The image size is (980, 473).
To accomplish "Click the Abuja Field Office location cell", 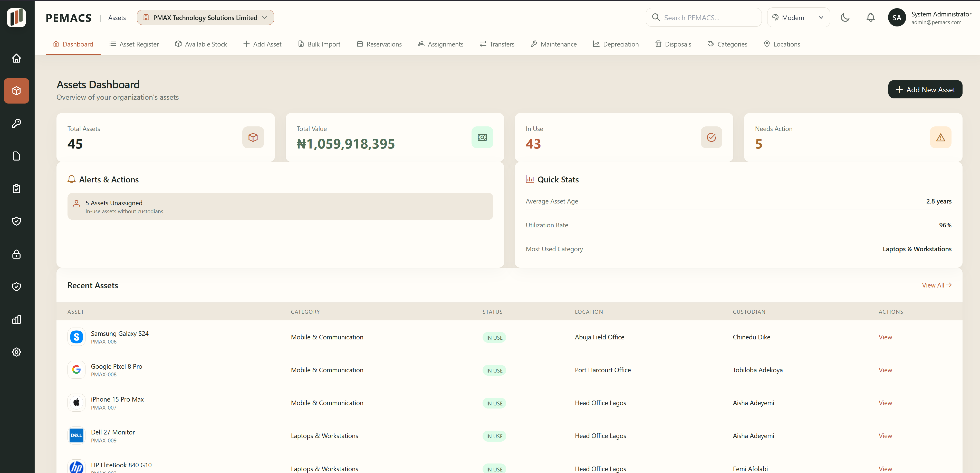I will coord(600,337).
